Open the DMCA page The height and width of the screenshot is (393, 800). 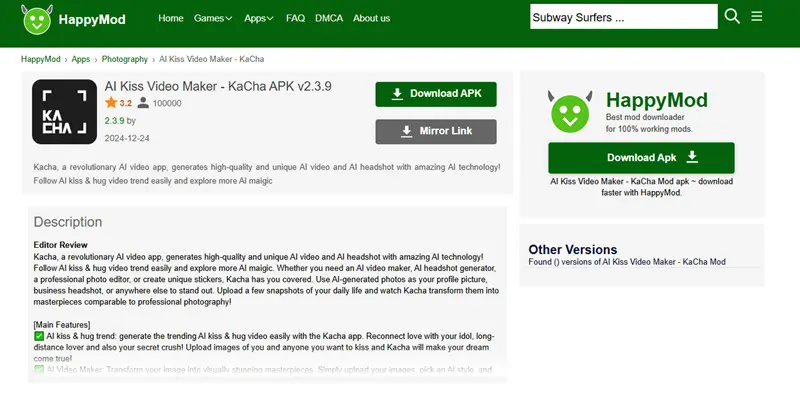coord(329,18)
